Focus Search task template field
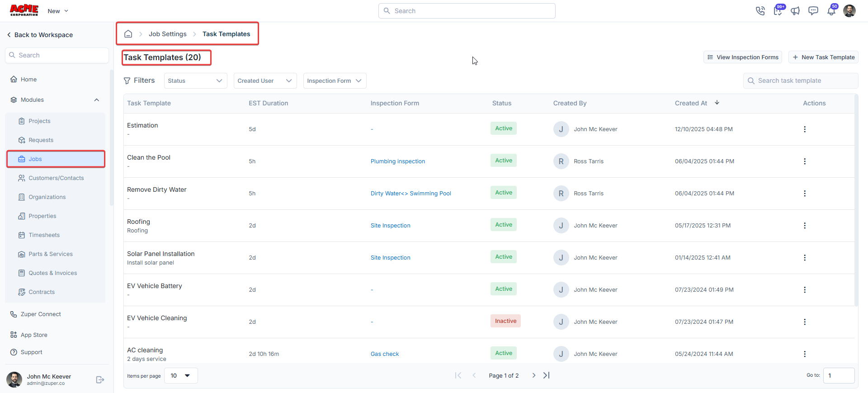Viewport: 868px width, 393px height. pyautogui.click(x=801, y=81)
